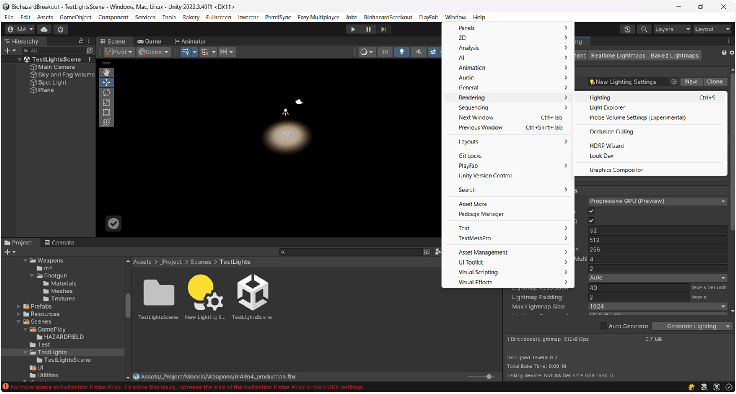This screenshot has height=394, width=736.
Task: Open the version control gear icon
Action: 60,29
